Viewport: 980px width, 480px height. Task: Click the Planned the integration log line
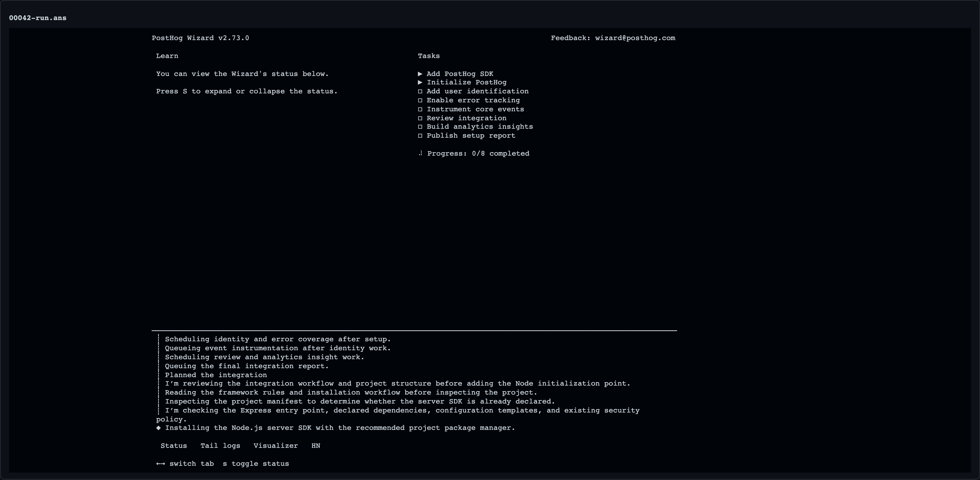click(216, 375)
